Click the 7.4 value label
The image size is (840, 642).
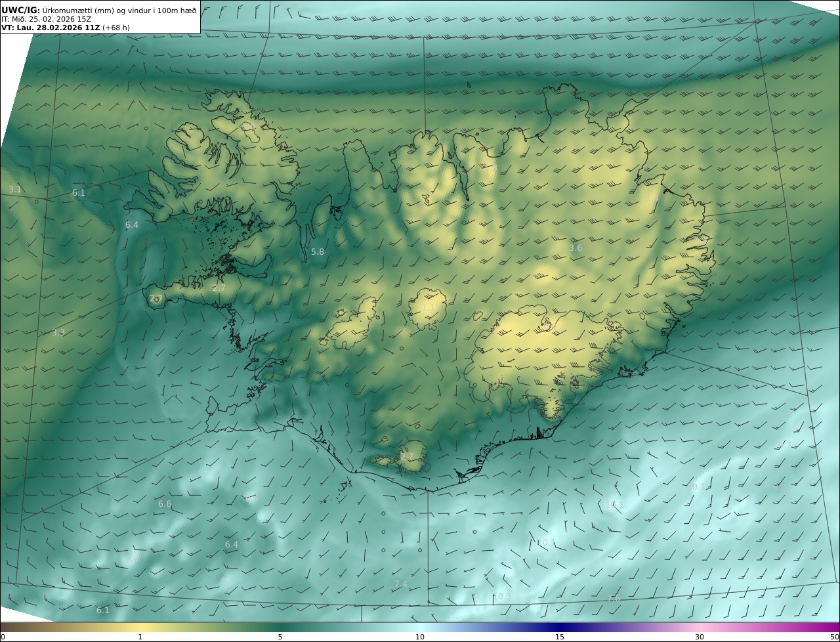click(401, 584)
